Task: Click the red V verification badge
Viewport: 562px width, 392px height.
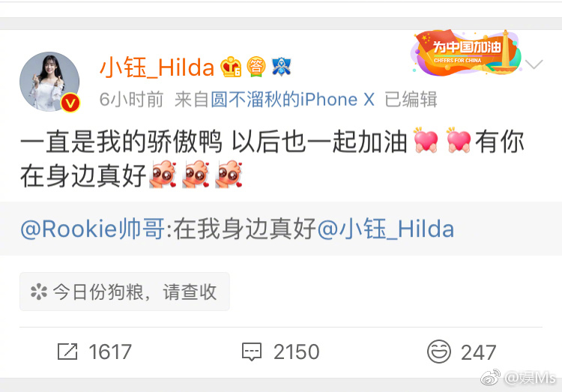Action: [70, 103]
